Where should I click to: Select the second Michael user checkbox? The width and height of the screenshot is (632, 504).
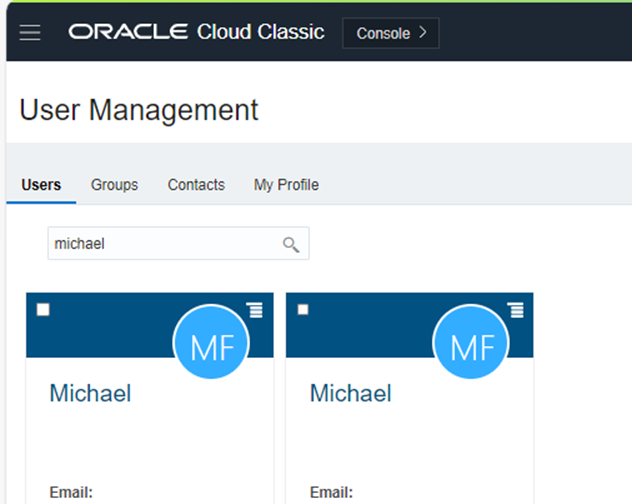(x=303, y=310)
